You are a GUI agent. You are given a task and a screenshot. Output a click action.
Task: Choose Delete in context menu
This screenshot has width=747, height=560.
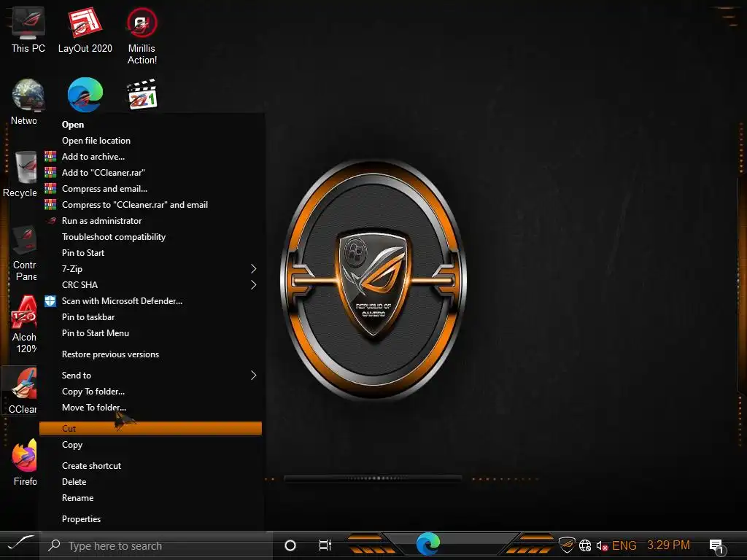click(x=150, y=482)
